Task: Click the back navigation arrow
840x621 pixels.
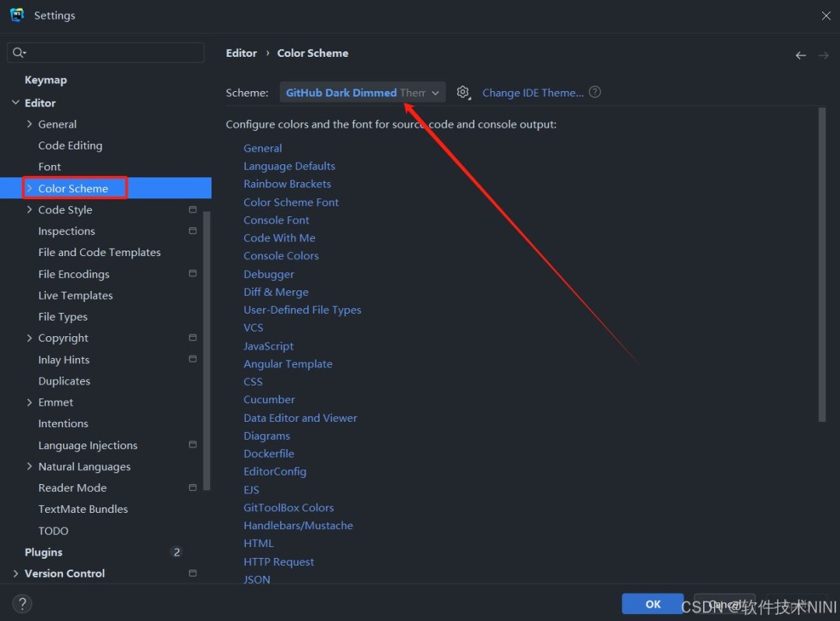Action: (x=800, y=54)
